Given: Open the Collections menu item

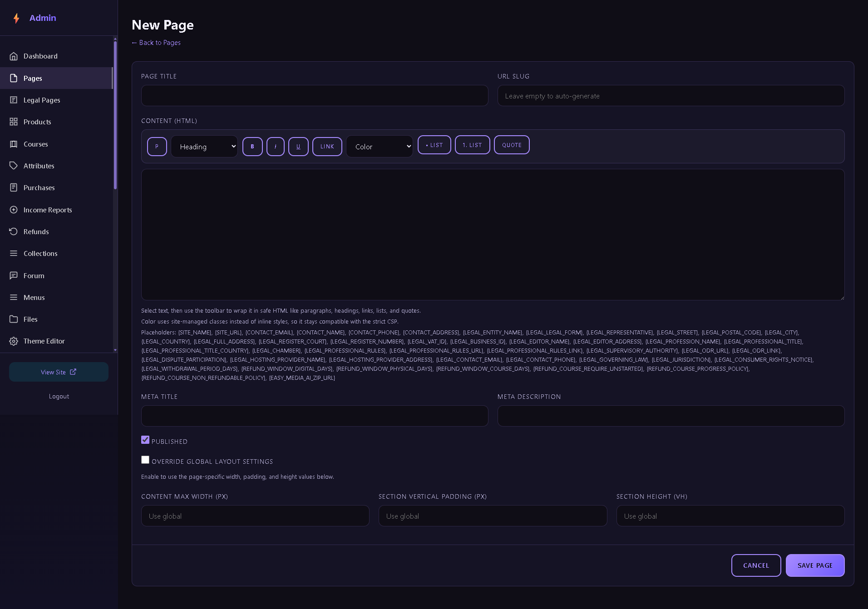Looking at the screenshot, I should [56, 253].
